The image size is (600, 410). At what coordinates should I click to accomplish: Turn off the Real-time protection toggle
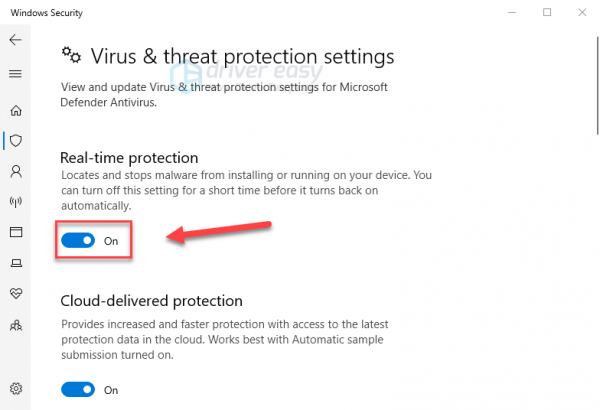78,241
